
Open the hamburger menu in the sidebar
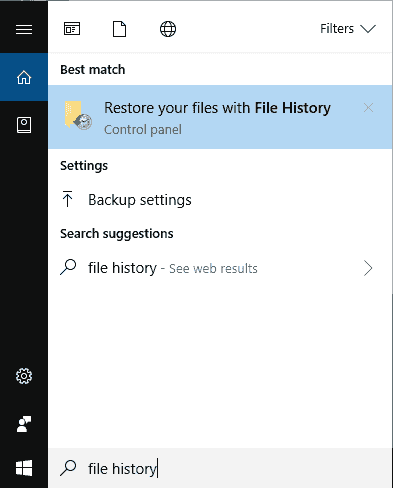click(24, 29)
